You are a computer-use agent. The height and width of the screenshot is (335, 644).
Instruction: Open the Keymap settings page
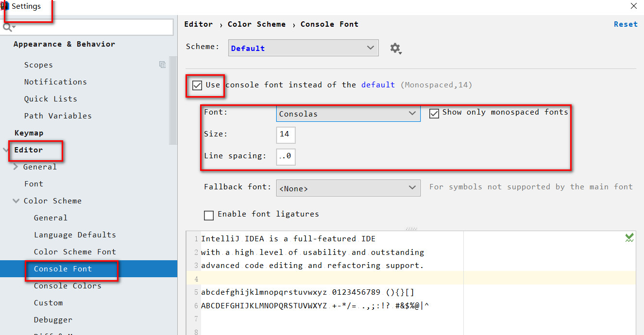[x=29, y=133]
